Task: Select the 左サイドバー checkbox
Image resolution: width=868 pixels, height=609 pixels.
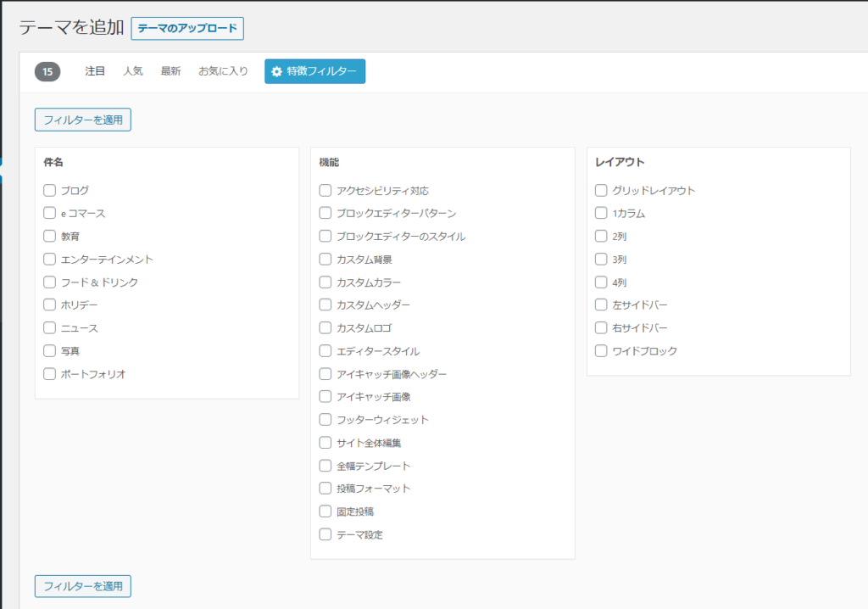Action: pyautogui.click(x=601, y=305)
